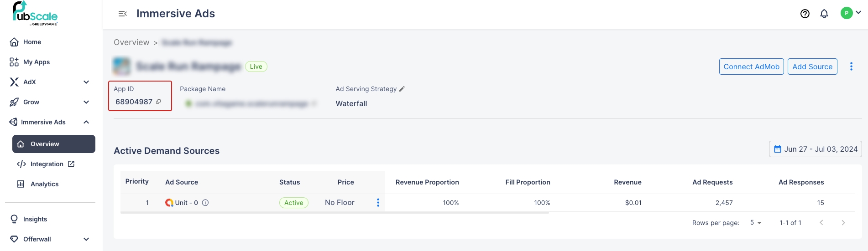
Task: Open the Rows per page dropdown
Action: [756, 223]
